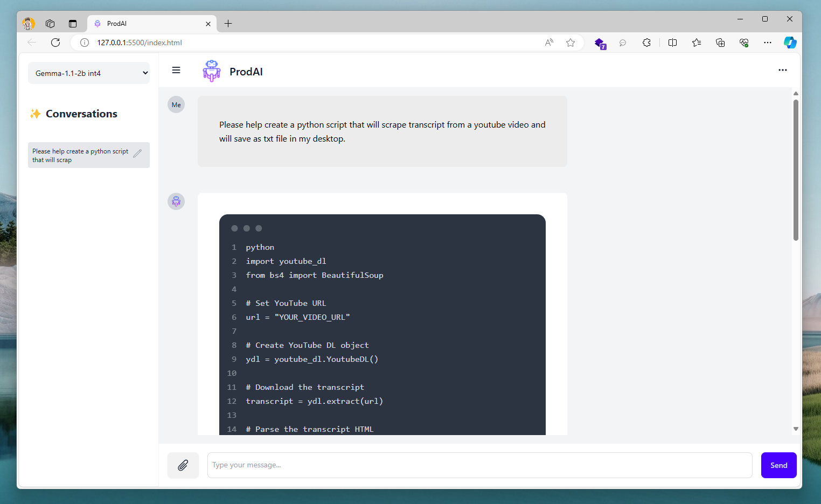The height and width of the screenshot is (504, 821).
Task: Open browser Settings and more menu
Action: click(768, 43)
